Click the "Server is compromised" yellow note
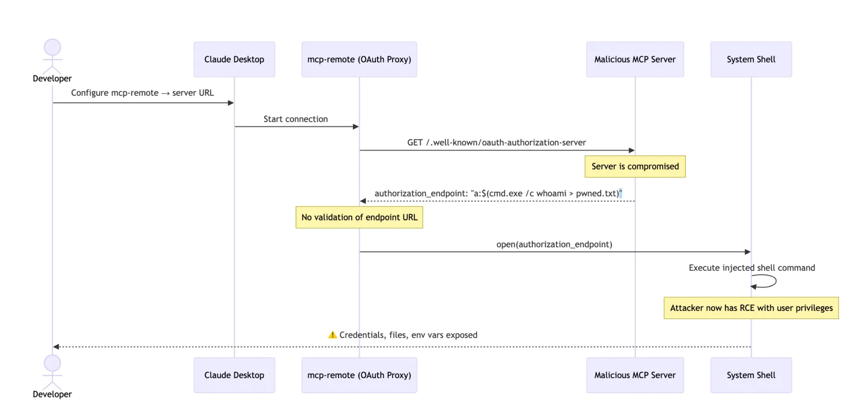The height and width of the screenshot is (419, 868). tap(635, 166)
